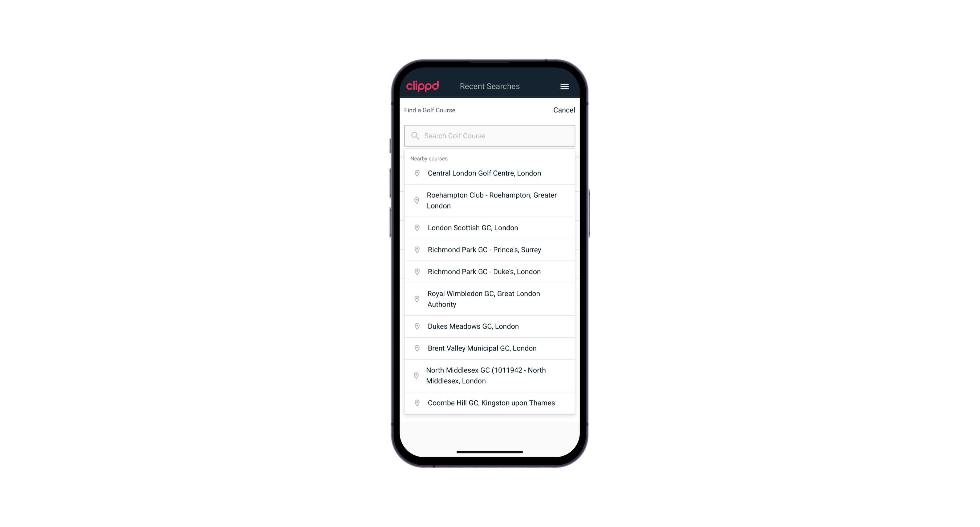Select Roehampton Club Roehampton Greater London
The width and height of the screenshot is (980, 527).
(490, 201)
